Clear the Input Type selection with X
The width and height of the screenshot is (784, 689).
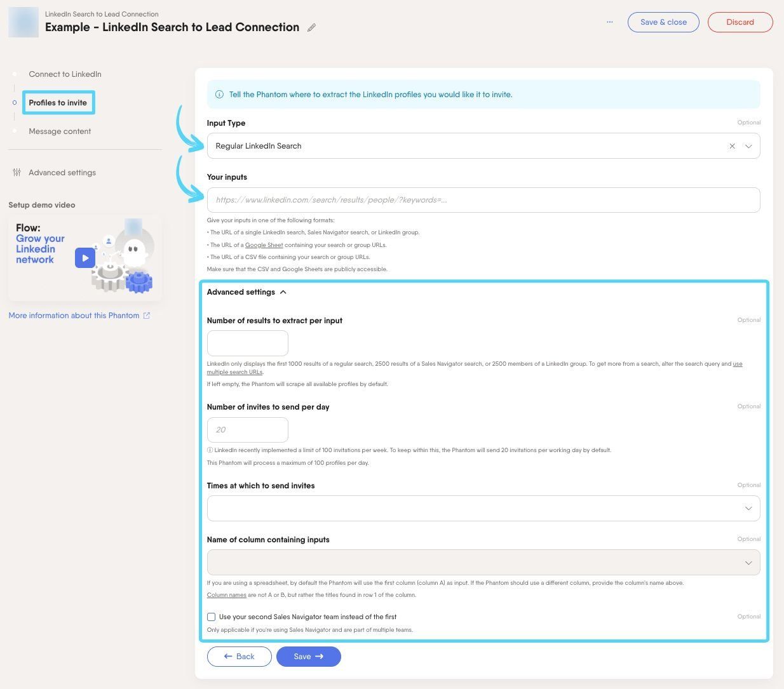click(732, 146)
